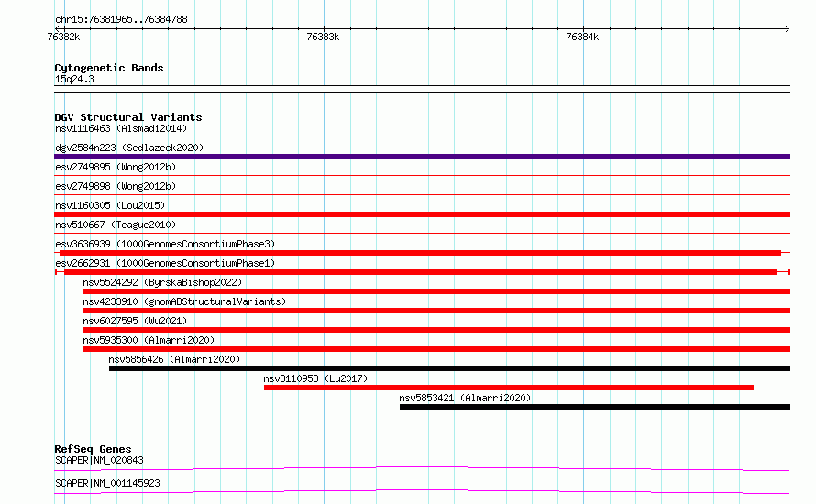Image resolution: width=816 pixels, height=504 pixels.
Task: Click the chr15:76381965..76384788 coordinate label
Action: click(121, 20)
